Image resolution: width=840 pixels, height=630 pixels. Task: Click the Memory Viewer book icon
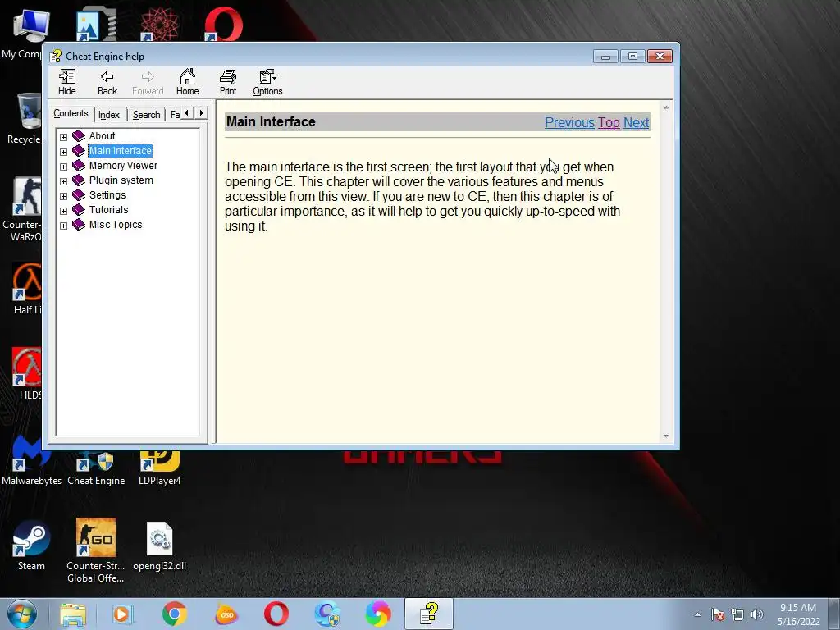(x=79, y=165)
